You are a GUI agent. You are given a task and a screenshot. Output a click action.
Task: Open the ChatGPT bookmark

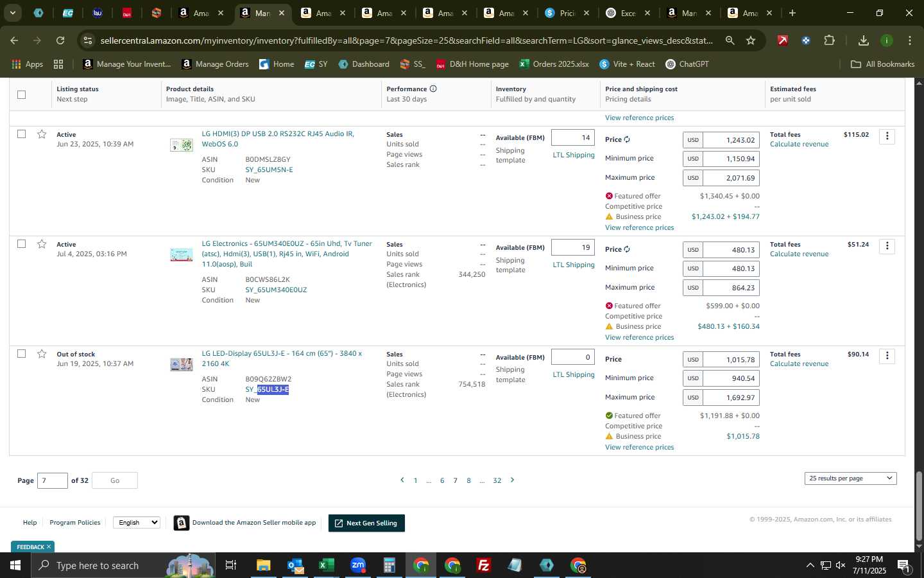pyautogui.click(x=687, y=64)
